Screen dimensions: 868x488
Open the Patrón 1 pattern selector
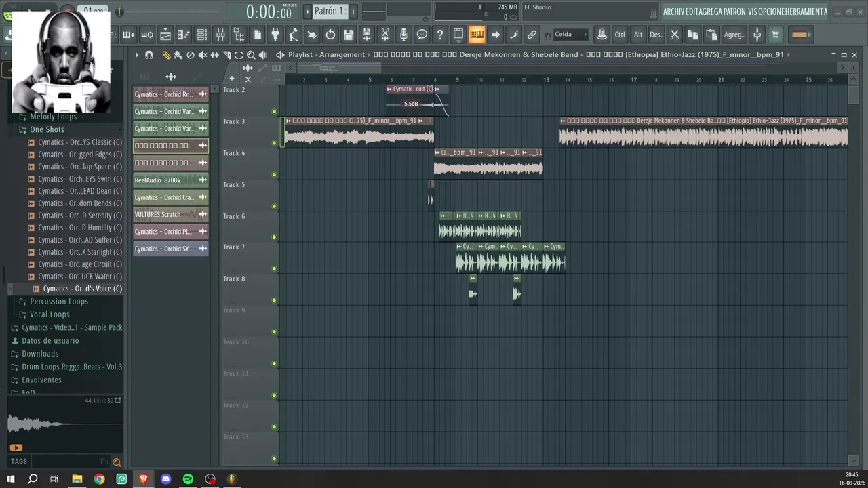[x=329, y=12]
